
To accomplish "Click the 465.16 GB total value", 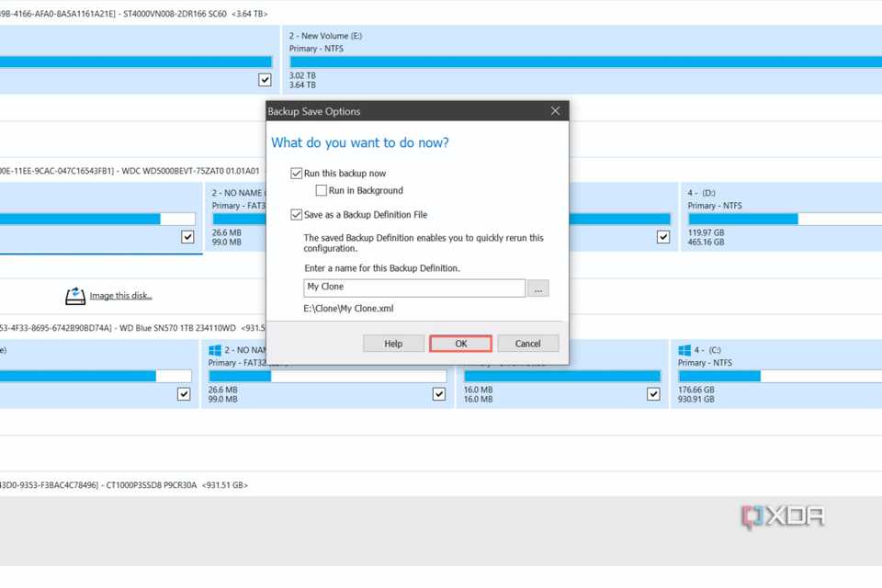I will (706, 242).
